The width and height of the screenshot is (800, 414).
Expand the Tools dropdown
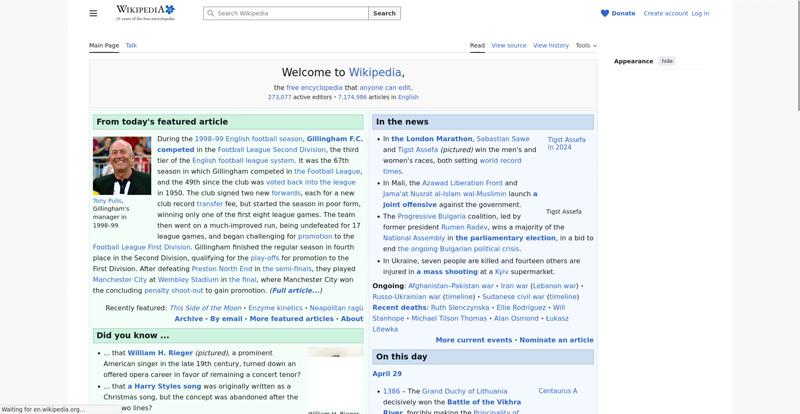(x=586, y=45)
